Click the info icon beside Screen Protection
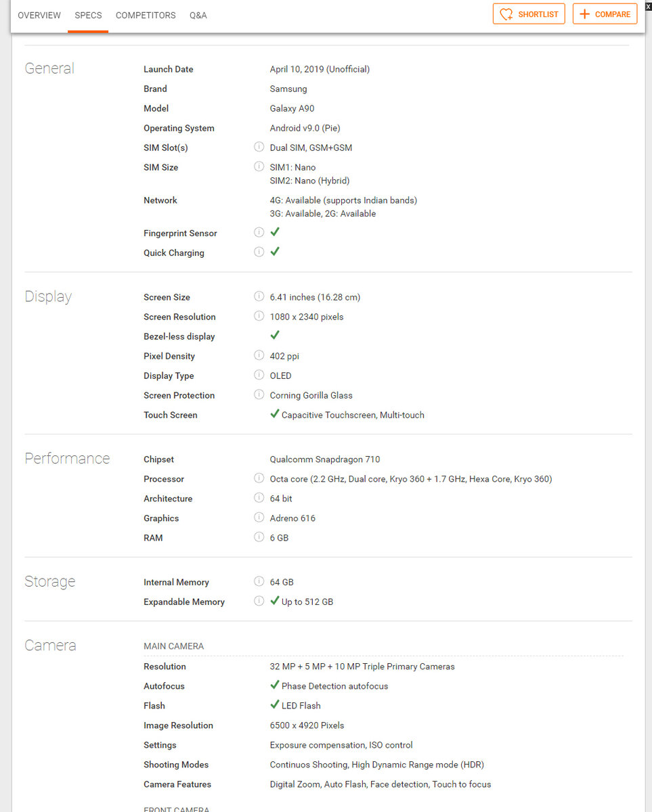The height and width of the screenshot is (812, 652). [x=259, y=394]
